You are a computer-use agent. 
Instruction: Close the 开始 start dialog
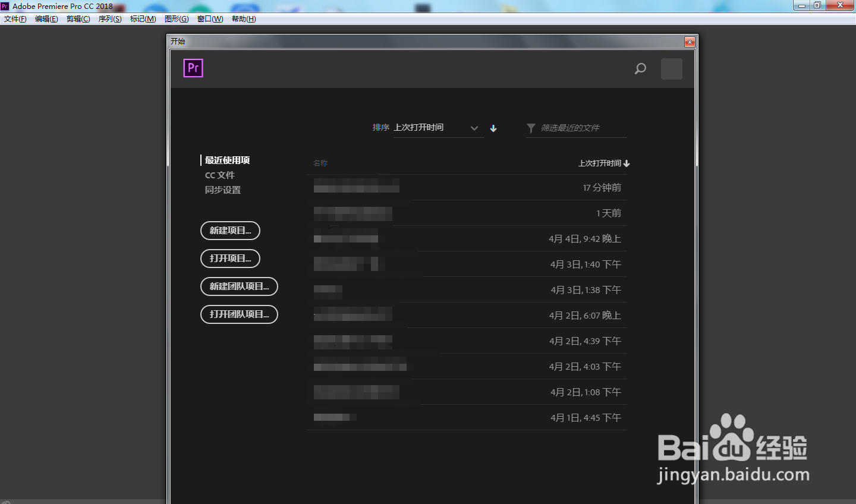[x=690, y=42]
